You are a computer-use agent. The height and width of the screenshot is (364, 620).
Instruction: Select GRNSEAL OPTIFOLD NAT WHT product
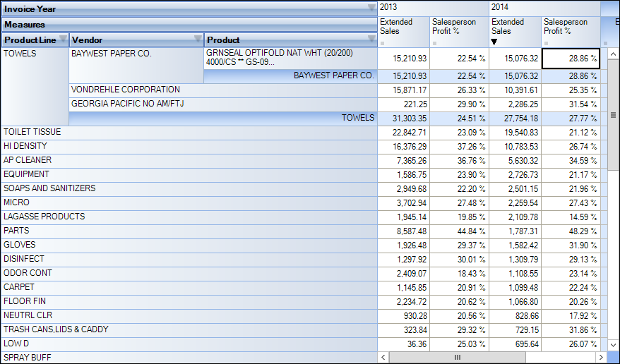291,59
